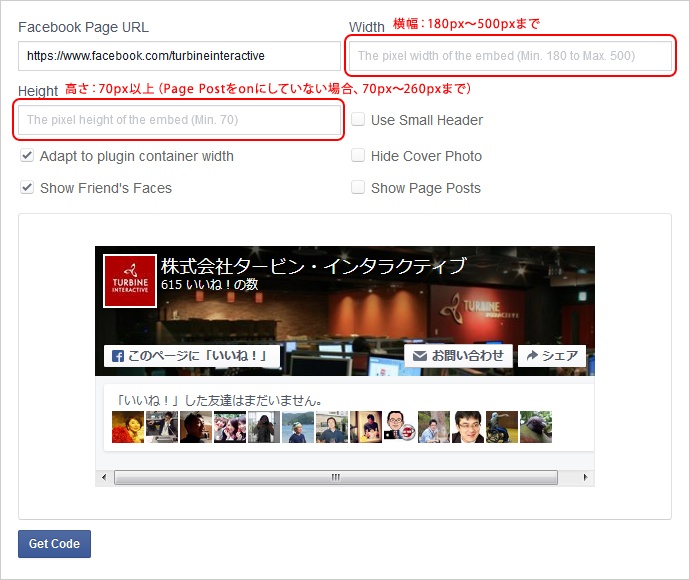Tick the Hide Cover Photo checkbox
This screenshot has height=580, width=690.
point(358,155)
